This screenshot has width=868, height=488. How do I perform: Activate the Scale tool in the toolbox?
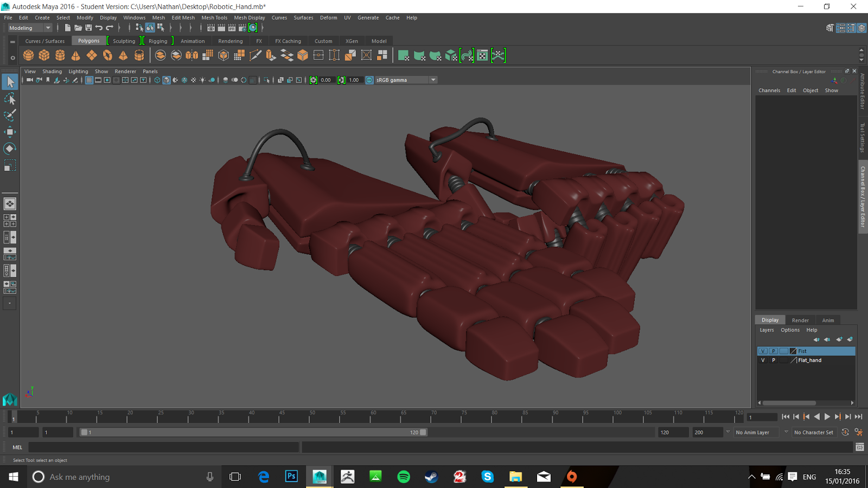pos(10,165)
